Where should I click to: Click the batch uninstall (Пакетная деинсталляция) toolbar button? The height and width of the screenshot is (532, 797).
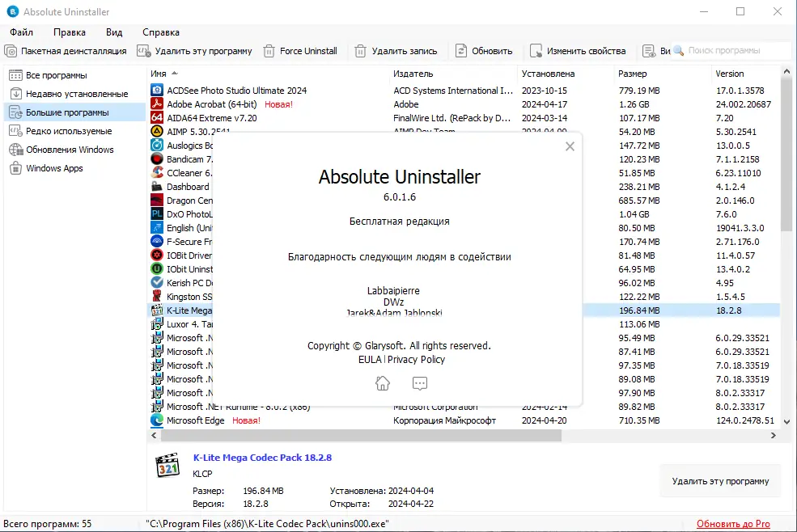(66, 51)
